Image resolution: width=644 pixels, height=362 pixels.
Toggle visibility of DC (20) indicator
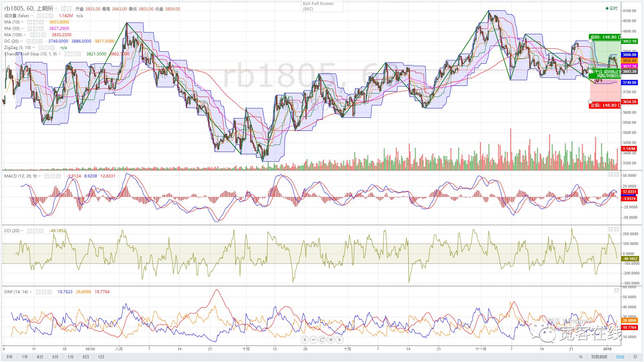coord(29,41)
